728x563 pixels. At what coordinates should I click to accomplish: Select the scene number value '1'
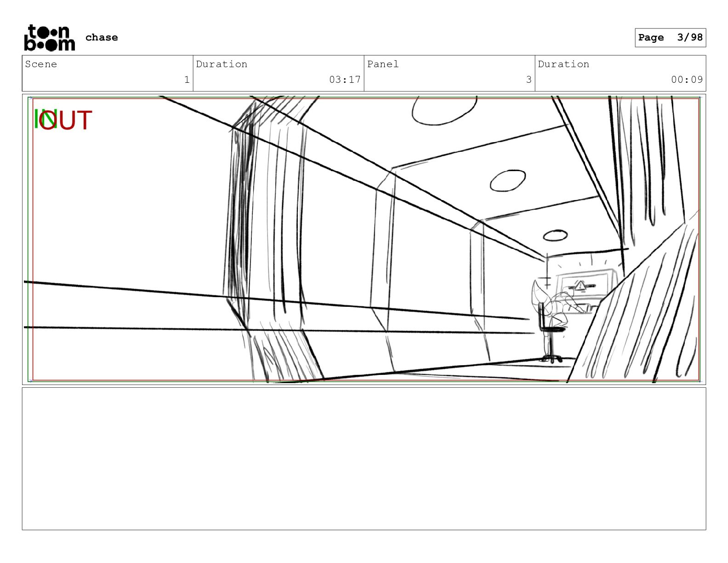point(187,80)
